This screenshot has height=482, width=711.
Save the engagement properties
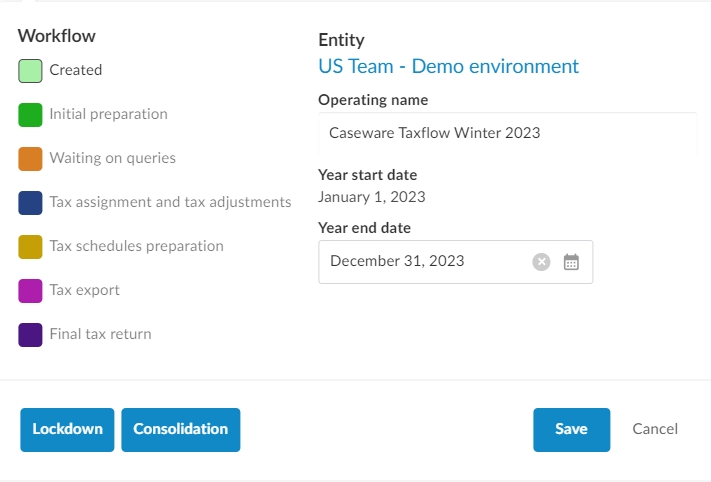pyautogui.click(x=571, y=430)
